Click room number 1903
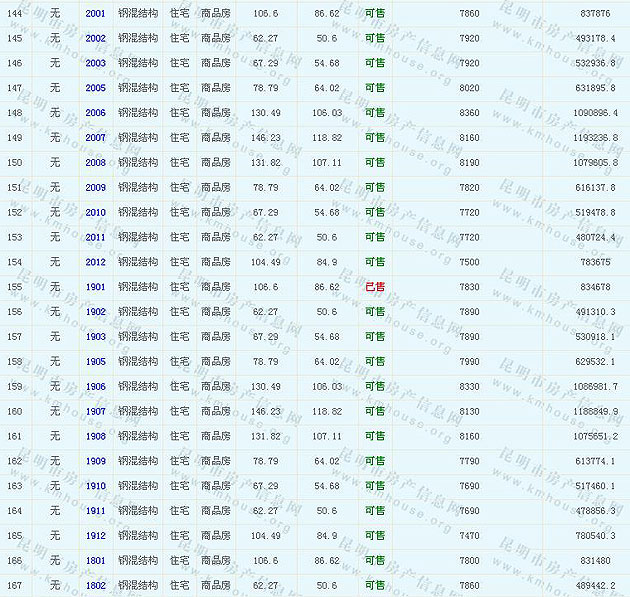This screenshot has width=630, height=597. coord(95,337)
